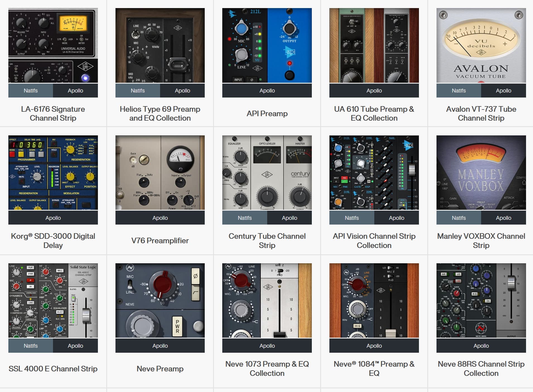The height and width of the screenshot is (392, 533).
Task: Open the LA-6176 Signature Channel Strip thumbnail
Action: point(53,45)
